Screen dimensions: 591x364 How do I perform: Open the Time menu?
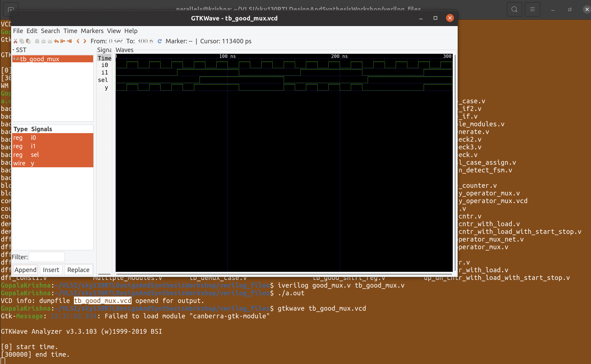70,31
